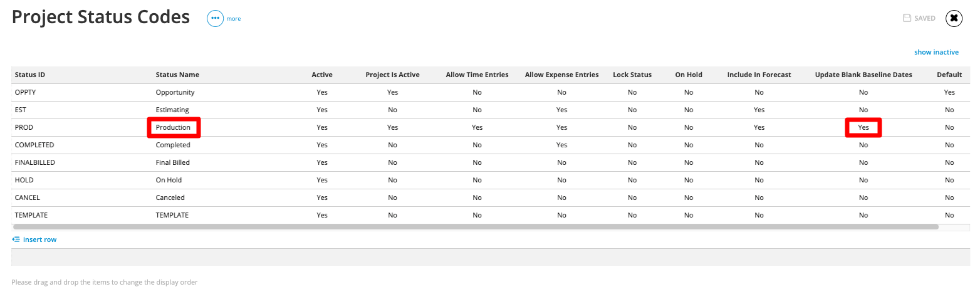The image size is (980, 294).
Task: Open the more options ellipsis icon
Action: coord(216,19)
